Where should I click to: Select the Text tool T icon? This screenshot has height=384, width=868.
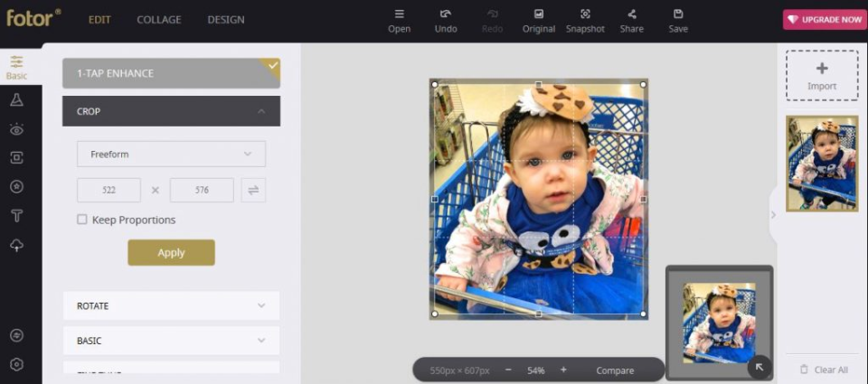16,216
